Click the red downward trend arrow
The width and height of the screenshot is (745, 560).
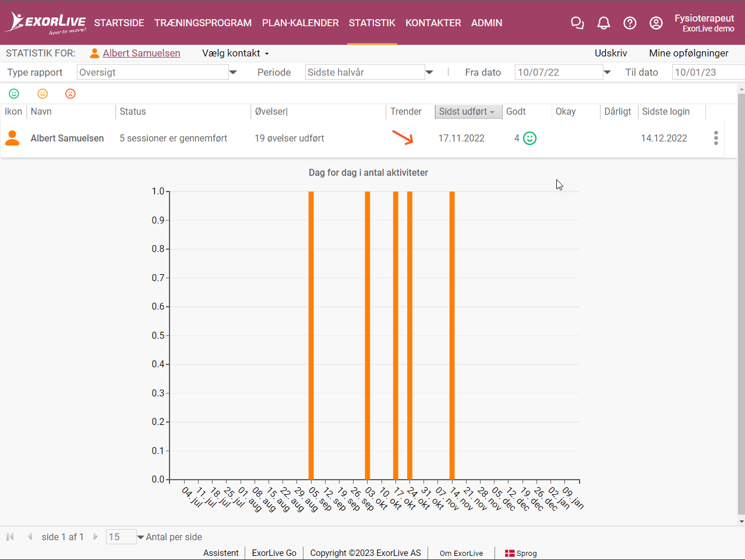(x=402, y=138)
